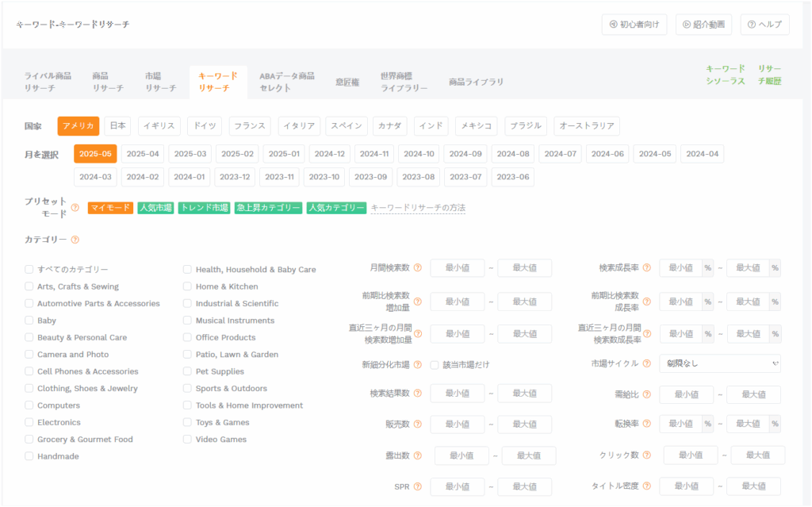Enable the Video Games category checkbox

click(187, 440)
